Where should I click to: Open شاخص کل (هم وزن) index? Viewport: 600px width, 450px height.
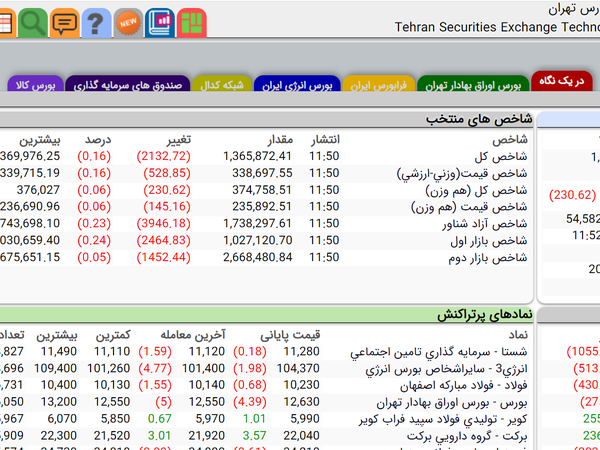coord(476,190)
